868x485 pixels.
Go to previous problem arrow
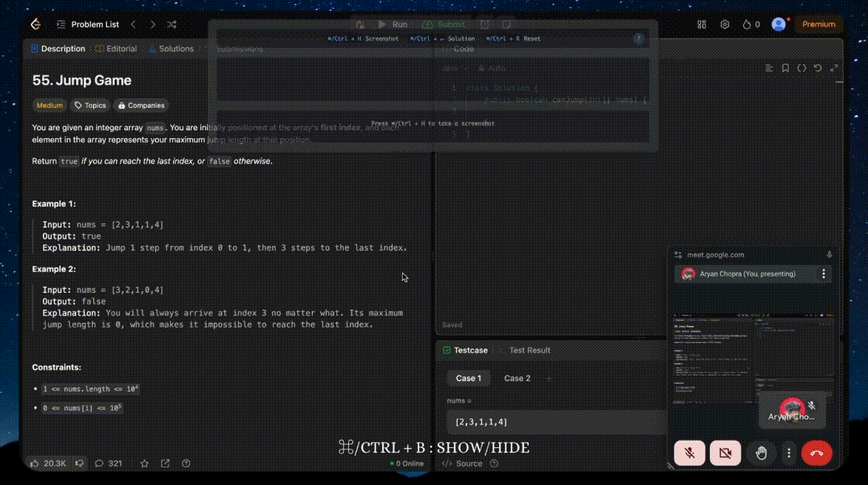pos(133,24)
